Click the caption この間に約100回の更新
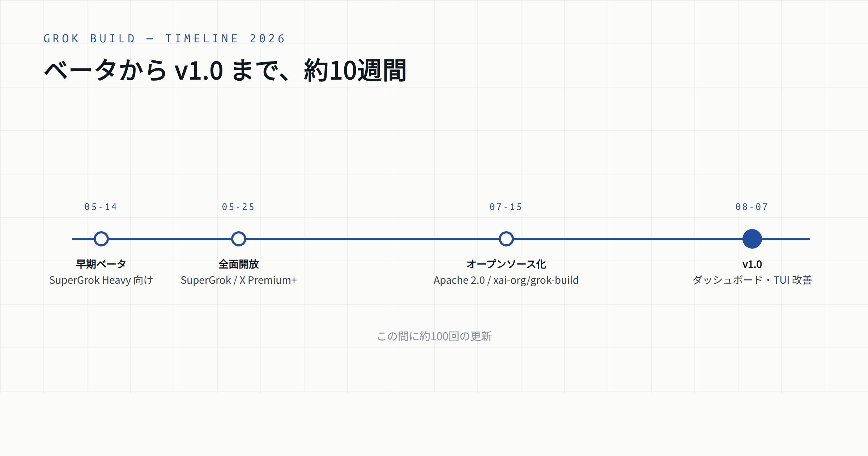 pyautogui.click(x=434, y=336)
